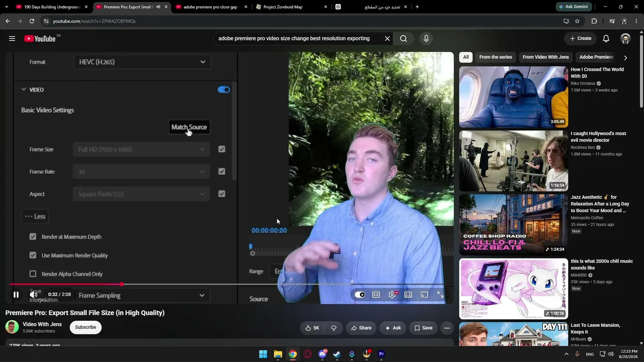Open the YouTube account avatar menu
Screen dimensions: 644x362
[625, 39]
